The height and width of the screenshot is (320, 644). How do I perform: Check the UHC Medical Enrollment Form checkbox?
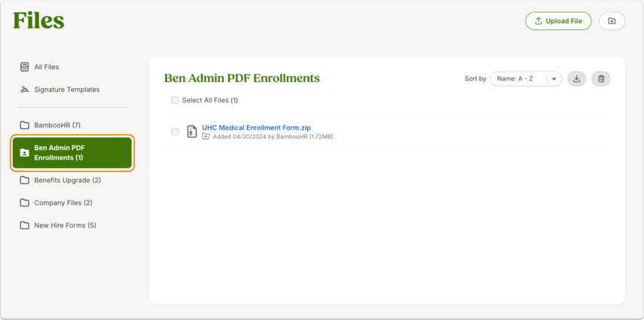click(175, 132)
